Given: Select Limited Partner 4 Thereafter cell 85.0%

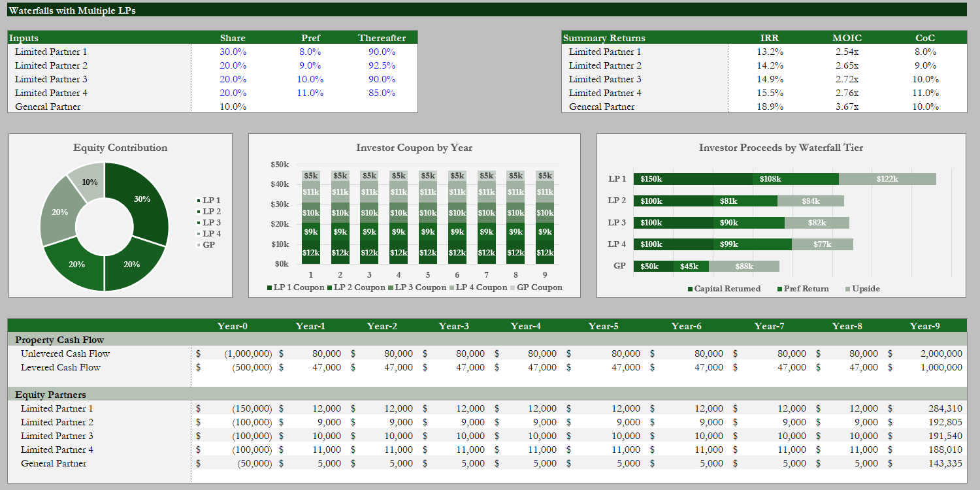Looking at the screenshot, I should coord(382,93).
